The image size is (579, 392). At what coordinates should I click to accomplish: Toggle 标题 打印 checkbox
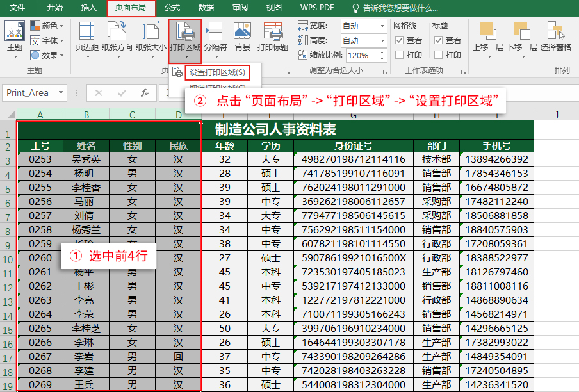point(438,55)
